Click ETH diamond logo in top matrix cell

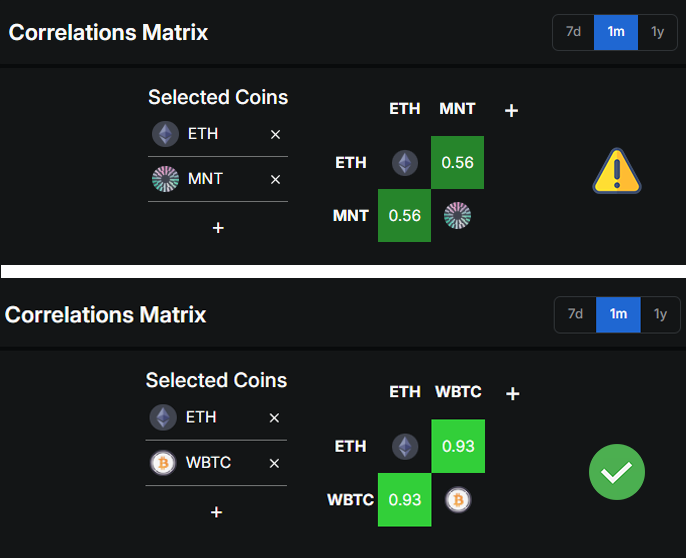405,163
